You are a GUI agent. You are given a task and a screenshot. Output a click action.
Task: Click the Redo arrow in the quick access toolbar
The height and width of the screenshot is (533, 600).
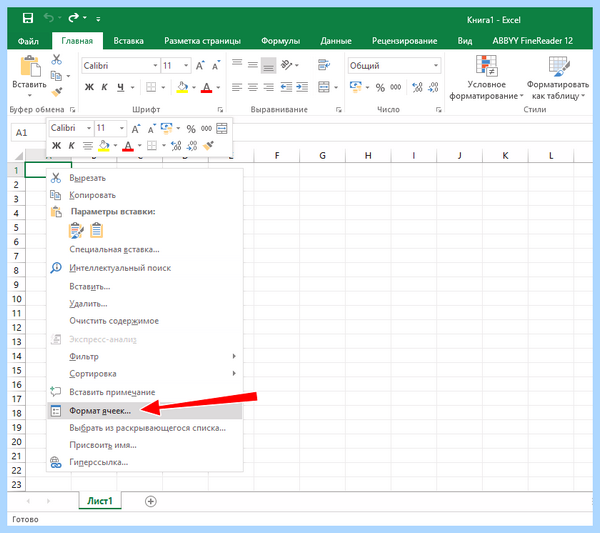tap(73, 18)
